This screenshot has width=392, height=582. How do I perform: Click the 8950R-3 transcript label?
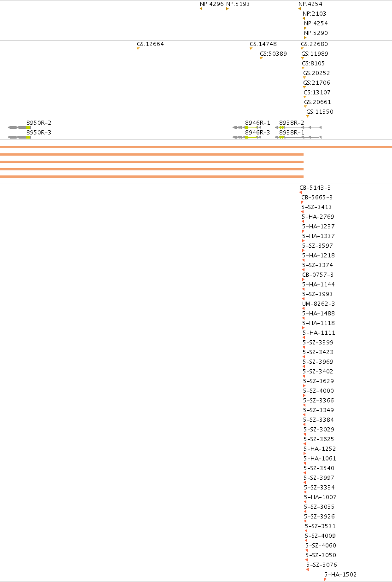39,133
